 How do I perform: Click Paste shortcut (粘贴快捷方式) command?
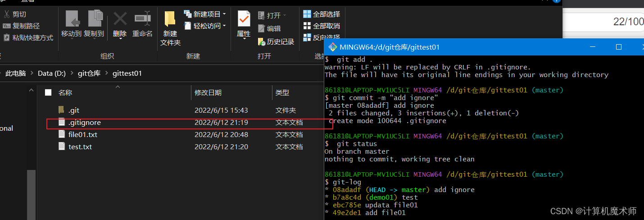tap(28, 38)
